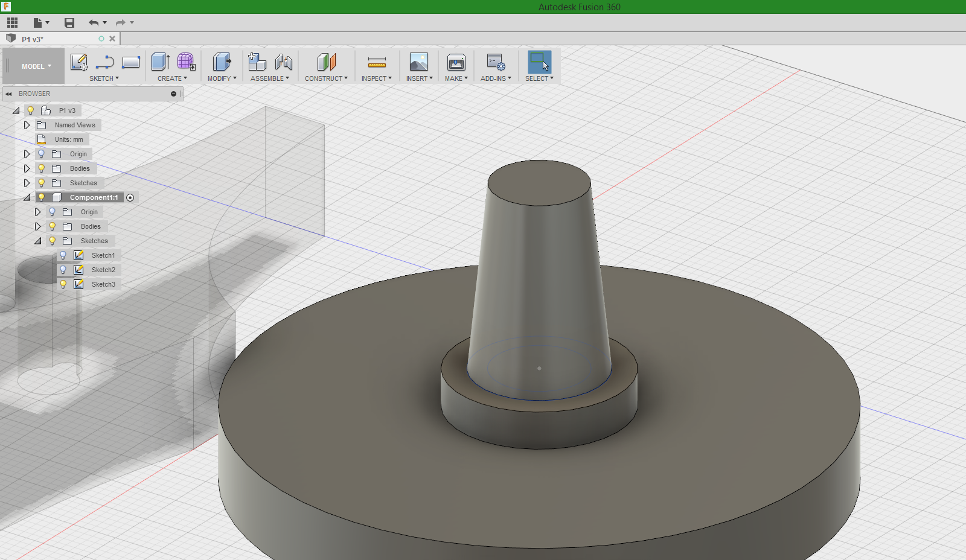Expand the top-level Bodies folder
This screenshot has width=966, height=560.
[27, 168]
